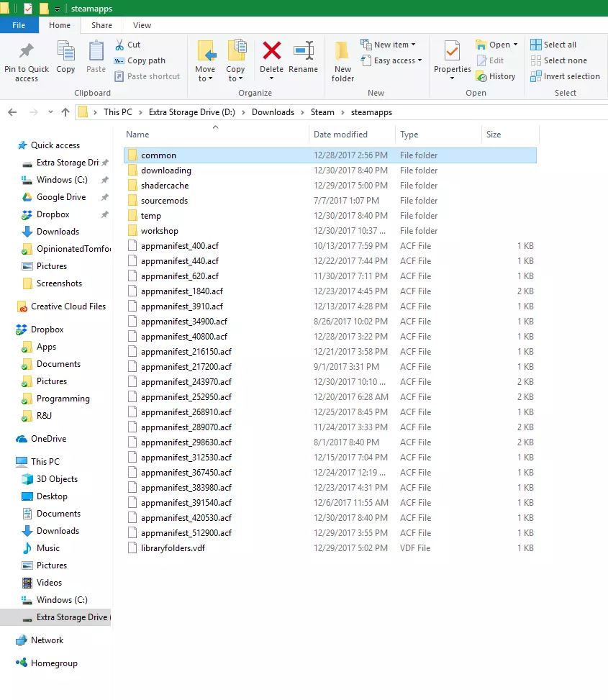Click the Pin to Quick access icon

click(27, 50)
